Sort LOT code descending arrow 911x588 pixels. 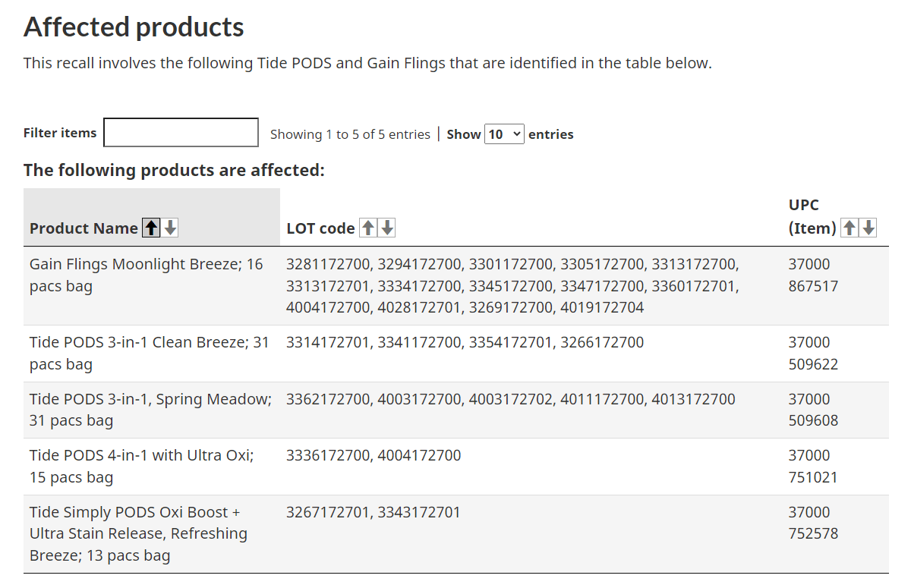point(387,228)
